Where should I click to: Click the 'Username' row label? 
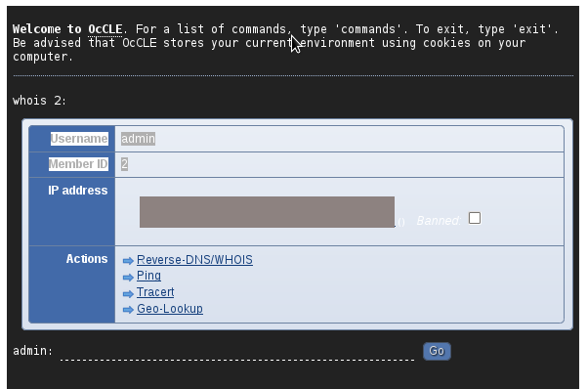coord(79,139)
